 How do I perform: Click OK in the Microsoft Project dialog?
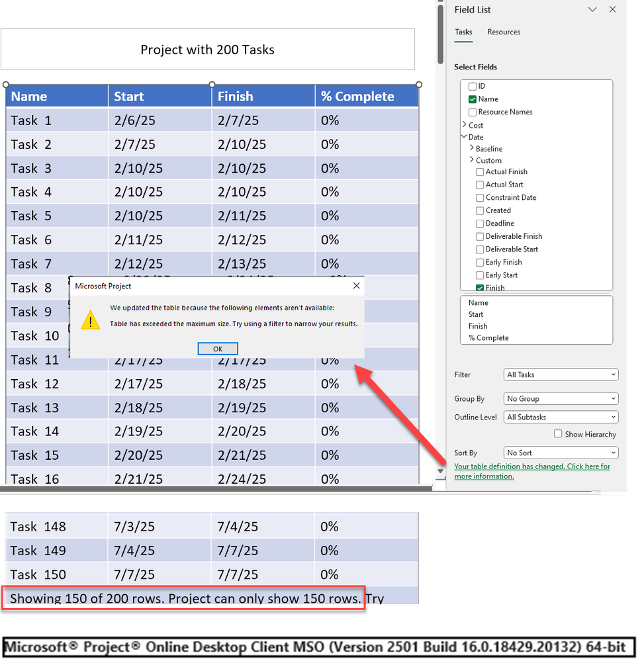pos(218,349)
